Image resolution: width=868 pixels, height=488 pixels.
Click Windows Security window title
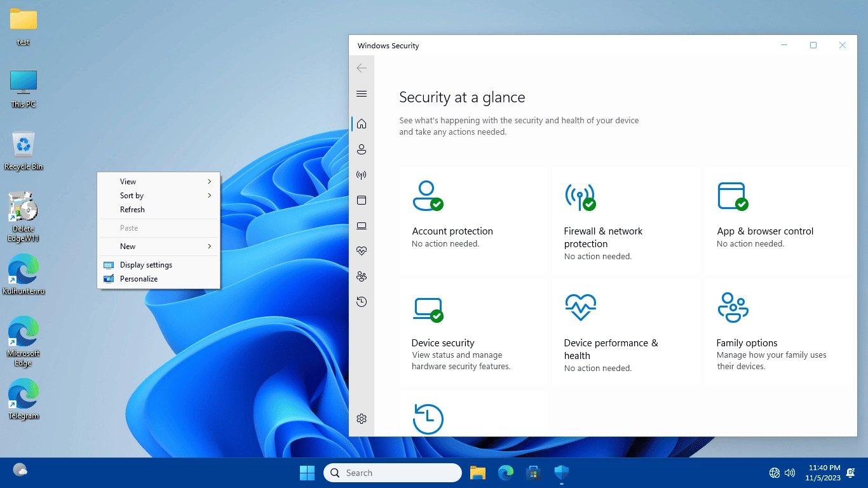point(388,46)
